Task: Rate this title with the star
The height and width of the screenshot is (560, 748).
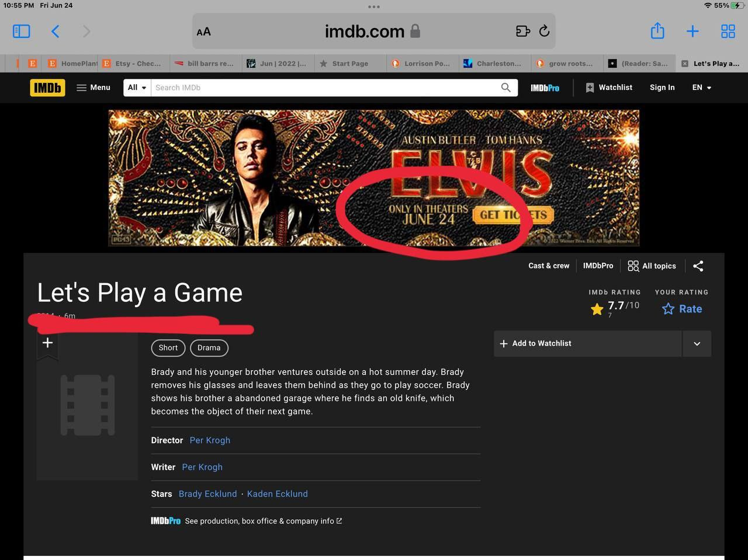Action: pyautogui.click(x=681, y=309)
